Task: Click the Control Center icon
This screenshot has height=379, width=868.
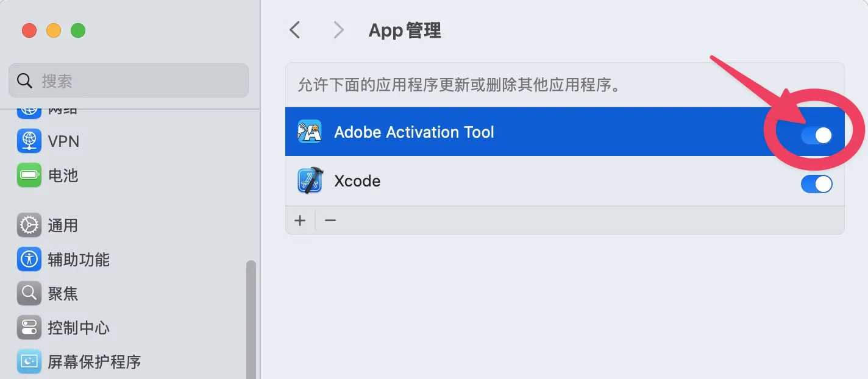Action: 29,328
